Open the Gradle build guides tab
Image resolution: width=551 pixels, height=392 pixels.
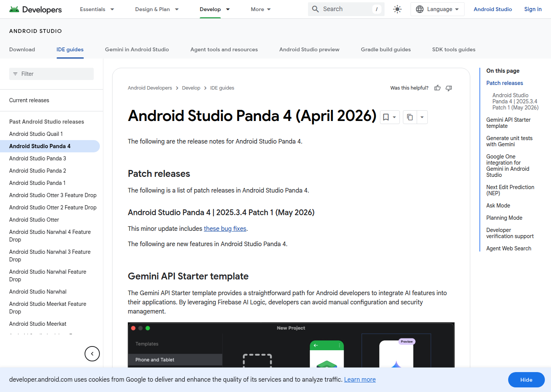pyautogui.click(x=386, y=49)
